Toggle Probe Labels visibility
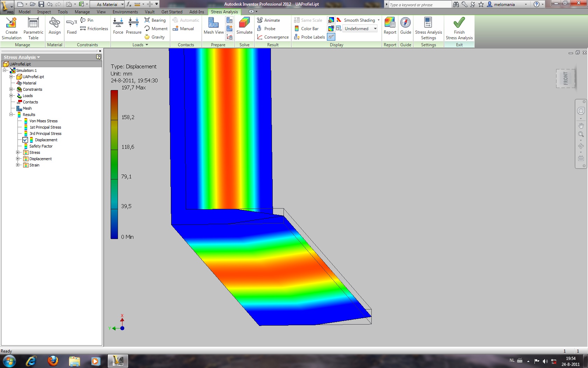This screenshot has width=588, height=368. 310,37
